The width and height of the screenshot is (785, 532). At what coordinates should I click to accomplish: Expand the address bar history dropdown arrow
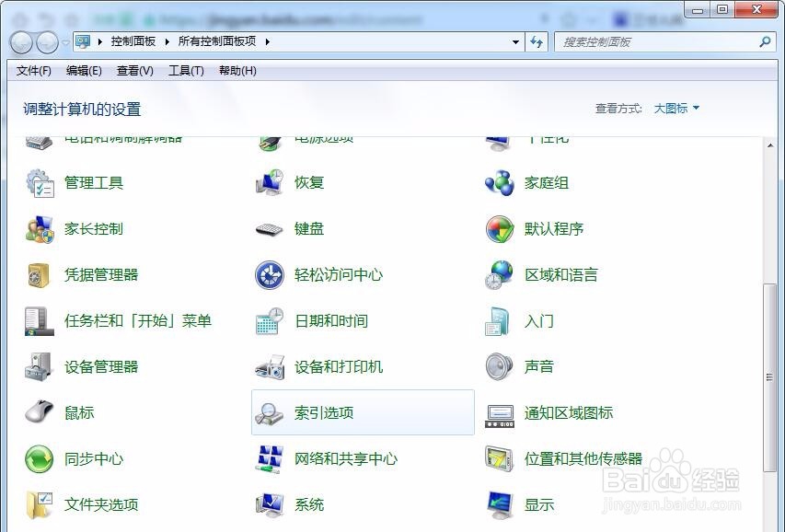click(515, 42)
